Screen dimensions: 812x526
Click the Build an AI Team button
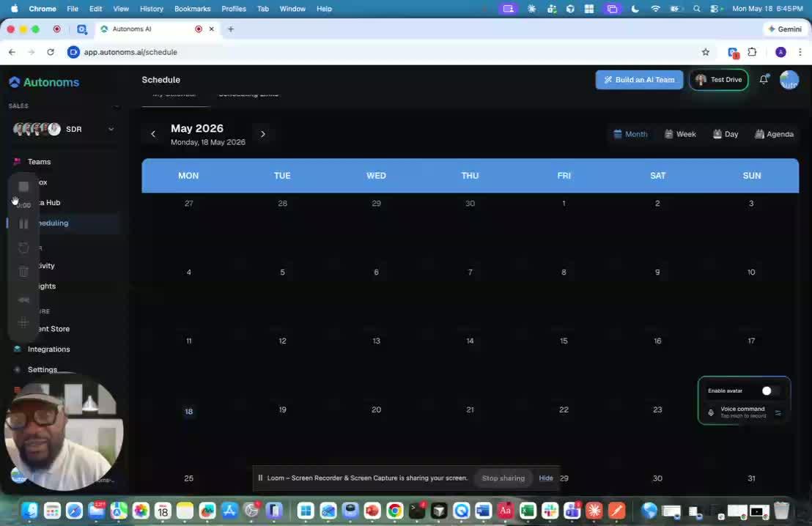639,80
